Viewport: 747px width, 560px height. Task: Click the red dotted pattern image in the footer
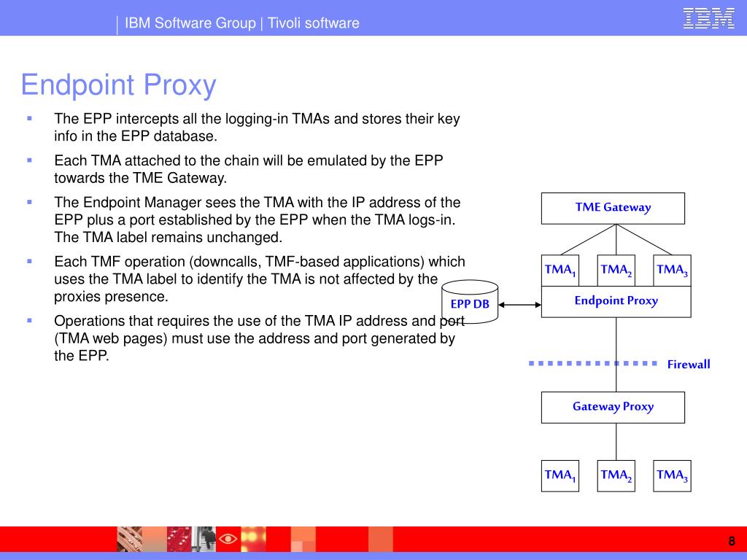[x=179, y=539]
